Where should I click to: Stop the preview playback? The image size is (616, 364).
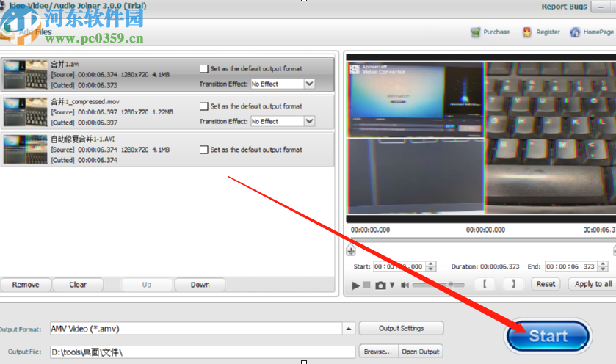(366, 285)
